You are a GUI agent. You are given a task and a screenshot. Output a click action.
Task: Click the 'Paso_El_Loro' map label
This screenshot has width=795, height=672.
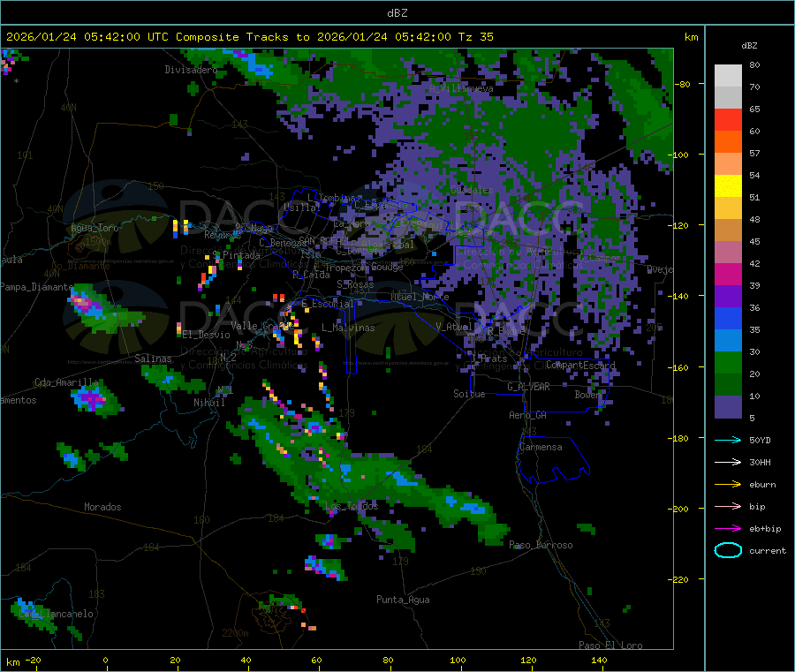click(610, 646)
